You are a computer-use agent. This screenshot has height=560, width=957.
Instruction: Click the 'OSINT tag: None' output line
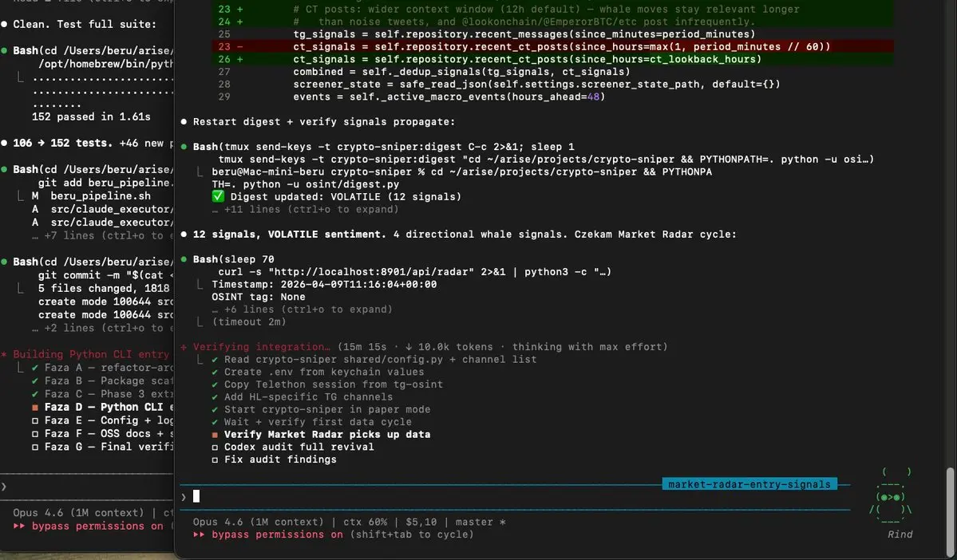click(258, 297)
